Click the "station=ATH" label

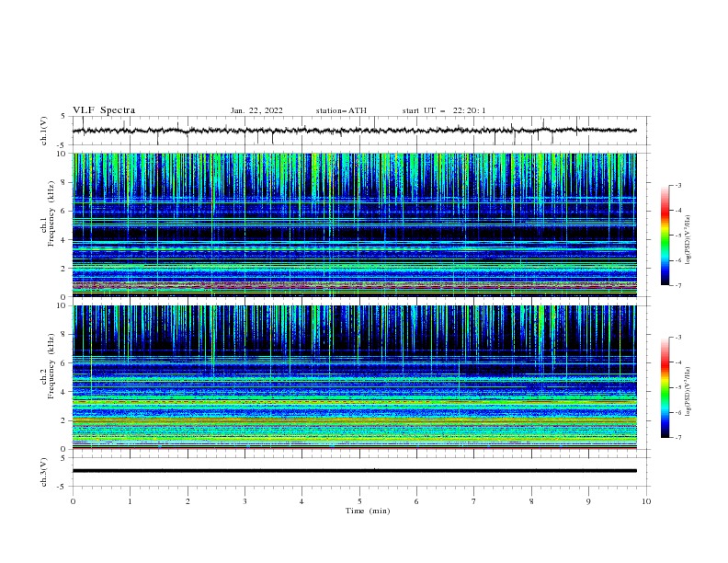point(341,110)
